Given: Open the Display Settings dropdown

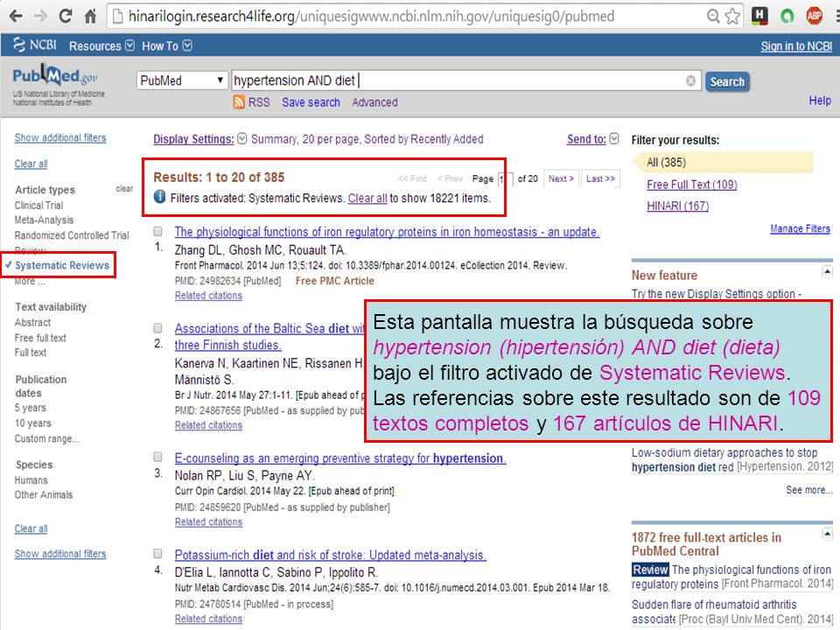Looking at the screenshot, I should click(199, 139).
